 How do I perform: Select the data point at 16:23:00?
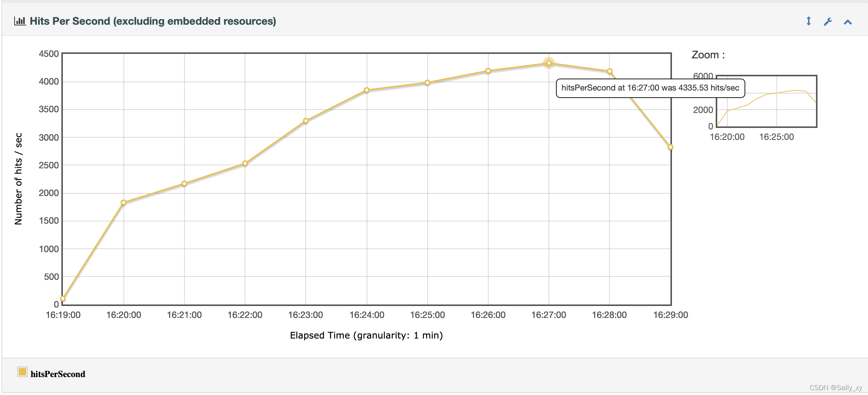pos(306,121)
